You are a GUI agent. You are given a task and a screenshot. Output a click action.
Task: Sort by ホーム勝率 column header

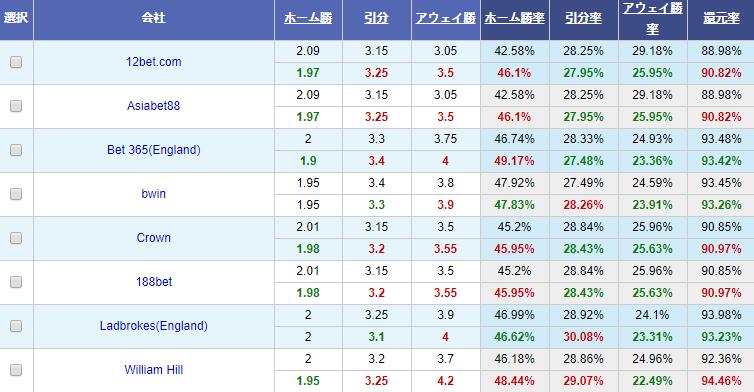(515, 18)
